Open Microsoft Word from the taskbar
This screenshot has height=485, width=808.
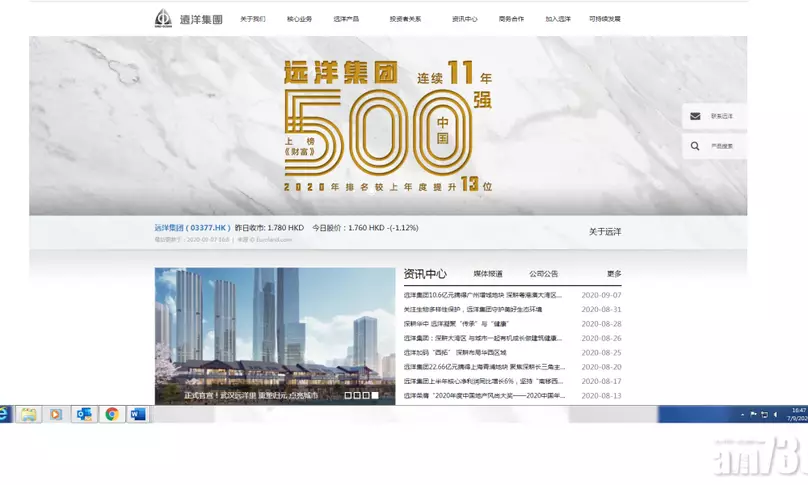[x=138, y=414]
